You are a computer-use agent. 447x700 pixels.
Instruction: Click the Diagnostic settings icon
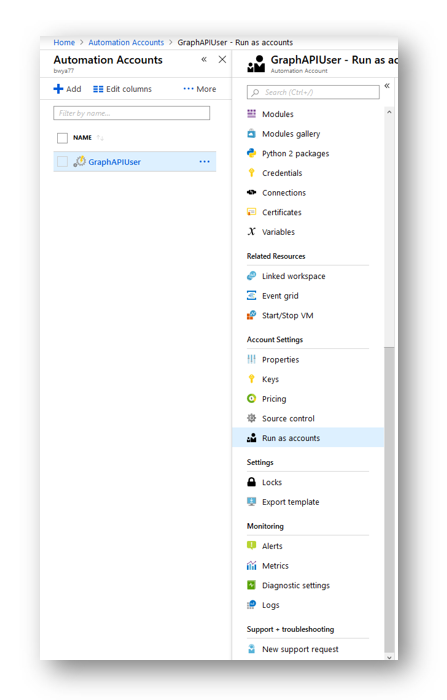251,585
